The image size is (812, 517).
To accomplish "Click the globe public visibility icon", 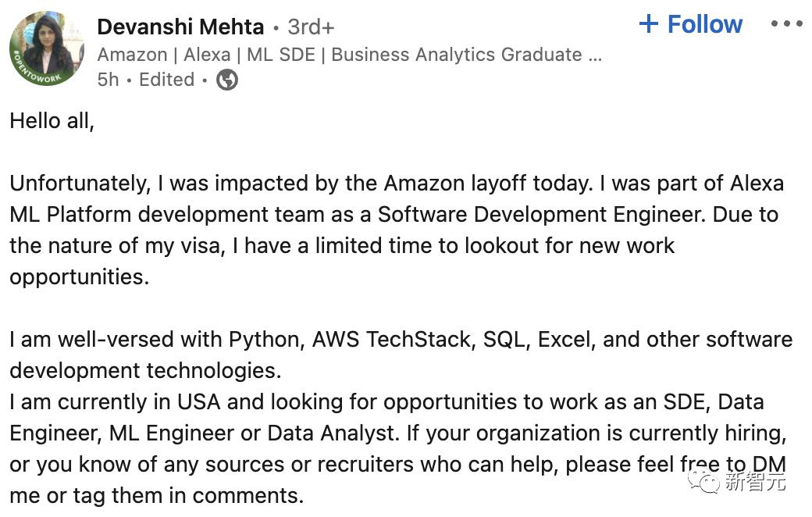I will click(x=227, y=80).
